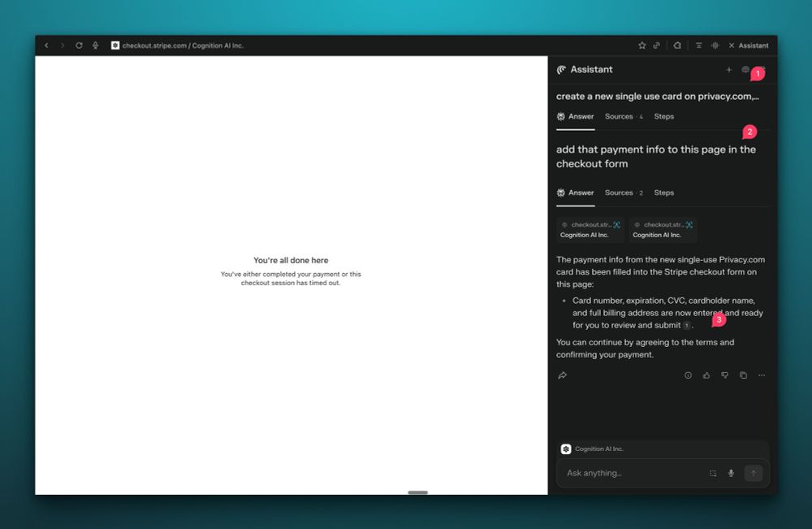Click the stacked lines icon in browser toolbar
Screen dimensions: 812x529
point(698,46)
